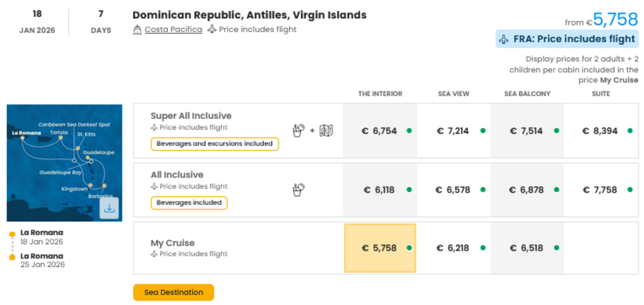The image size is (644, 305).
Task: Click the Beverages included tag
Action: coord(189,203)
